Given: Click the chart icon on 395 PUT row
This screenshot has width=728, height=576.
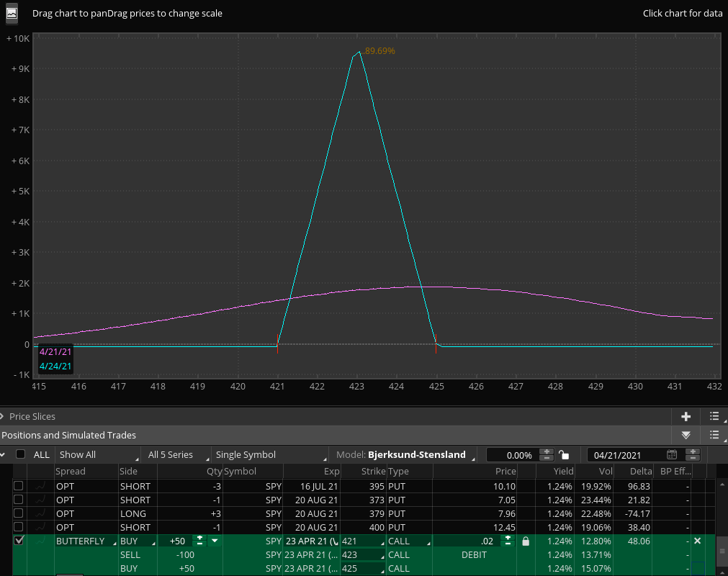Looking at the screenshot, I should click(x=41, y=486).
